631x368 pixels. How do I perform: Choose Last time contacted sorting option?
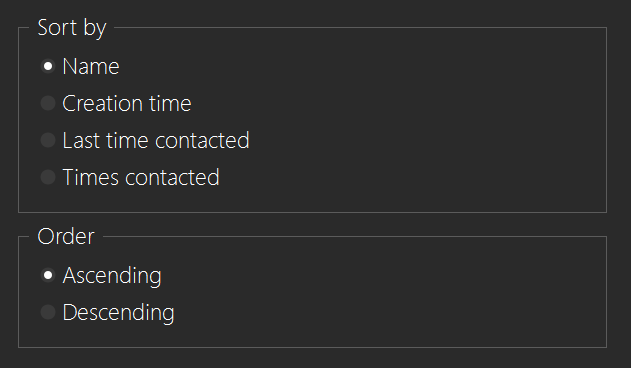coord(48,140)
